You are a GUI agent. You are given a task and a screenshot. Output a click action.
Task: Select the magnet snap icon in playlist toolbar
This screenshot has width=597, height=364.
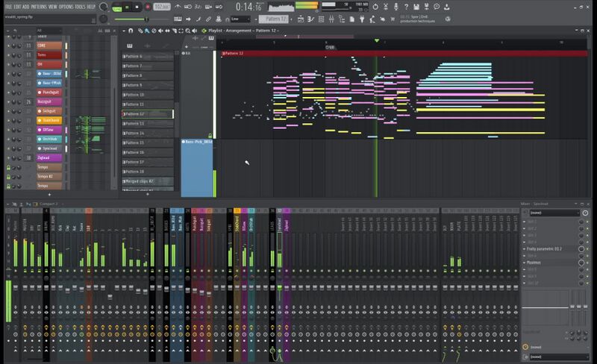[131, 31]
